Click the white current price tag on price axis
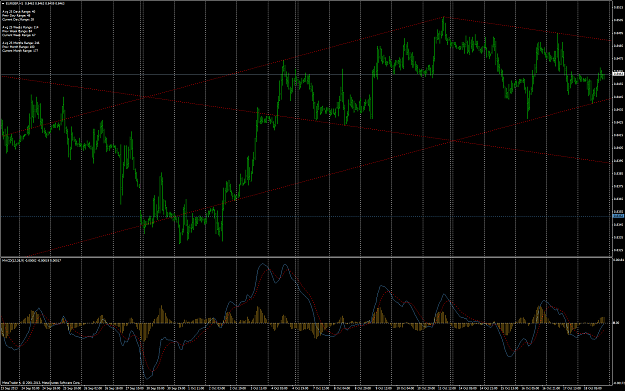625x391 pixels. pyautogui.click(x=618, y=74)
